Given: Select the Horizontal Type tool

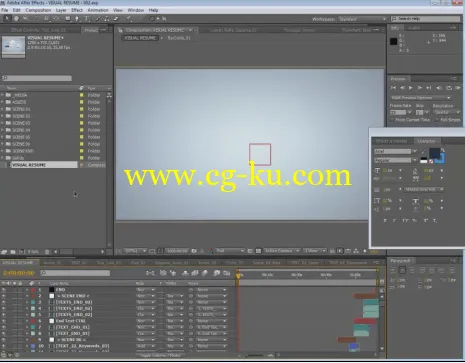Looking at the screenshot, I should 87,19.
